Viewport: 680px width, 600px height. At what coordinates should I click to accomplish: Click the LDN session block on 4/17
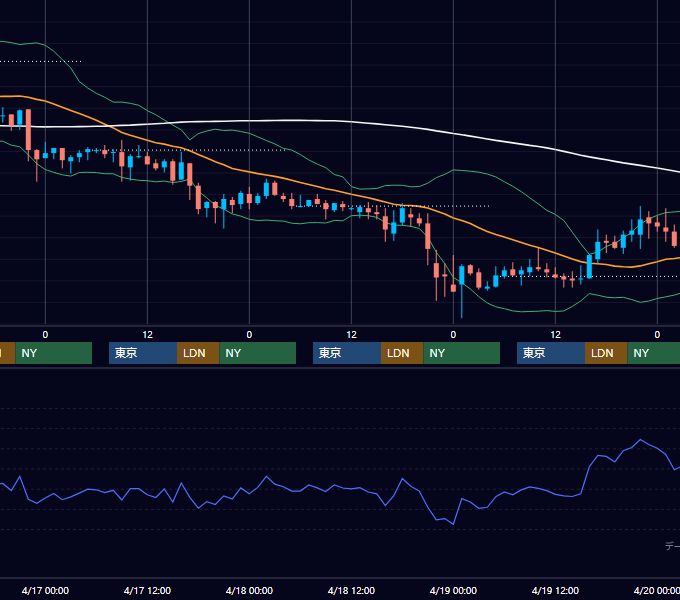[198, 353]
